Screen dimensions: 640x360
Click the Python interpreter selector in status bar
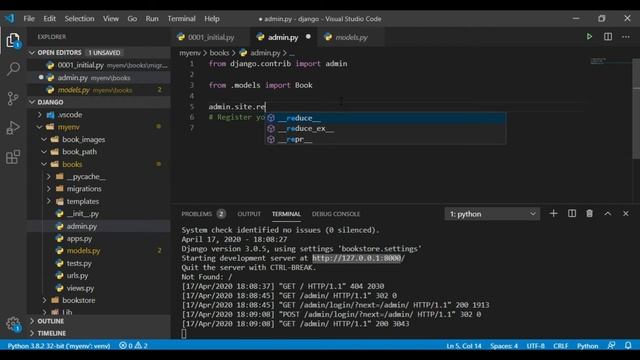[x=59, y=346]
